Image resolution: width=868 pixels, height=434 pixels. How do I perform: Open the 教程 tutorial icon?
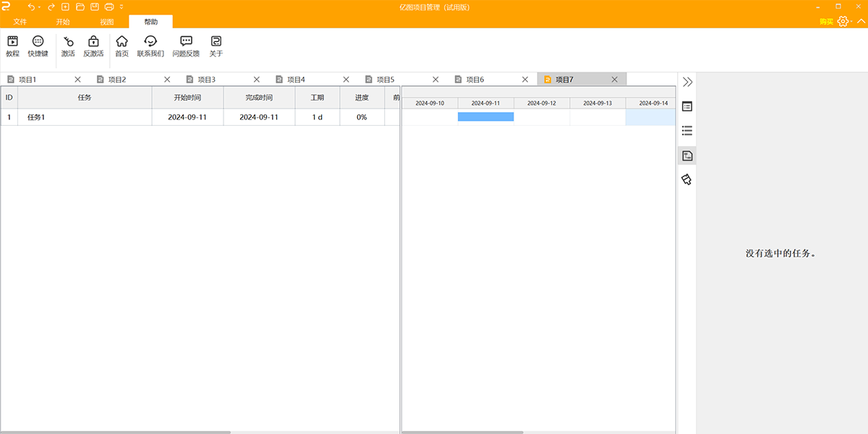click(12, 46)
